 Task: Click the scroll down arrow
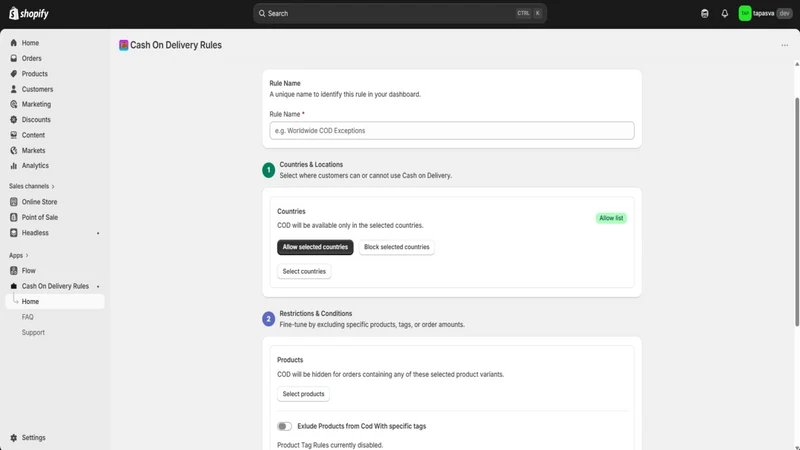click(x=797, y=447)
